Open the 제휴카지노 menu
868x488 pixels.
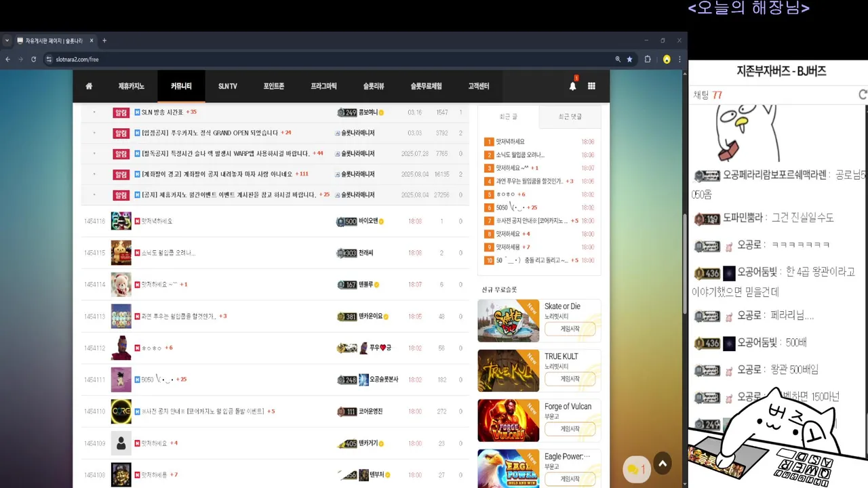(x=132, y=86)
